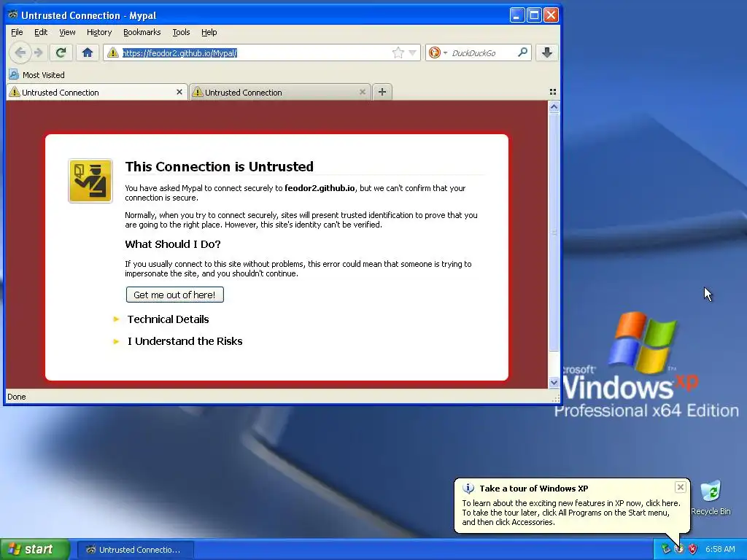Close the first Untrusted Connection tab

pos(179,92)
